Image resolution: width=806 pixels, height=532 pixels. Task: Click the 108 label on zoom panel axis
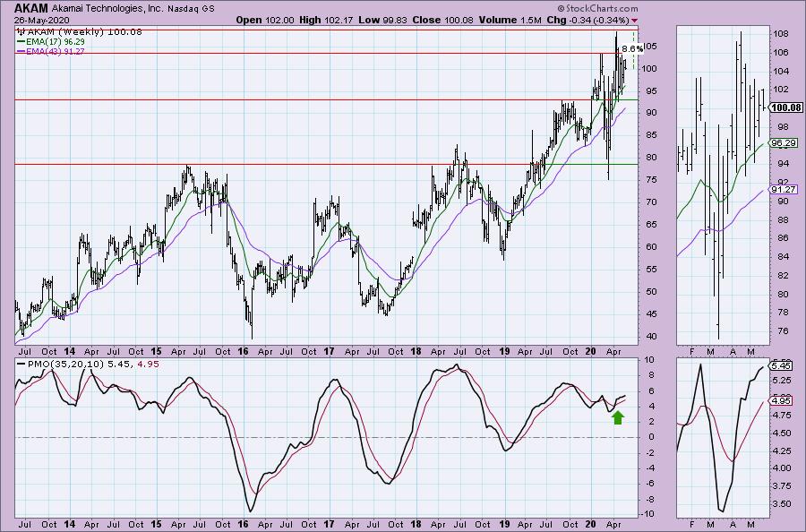coord(780,34)
